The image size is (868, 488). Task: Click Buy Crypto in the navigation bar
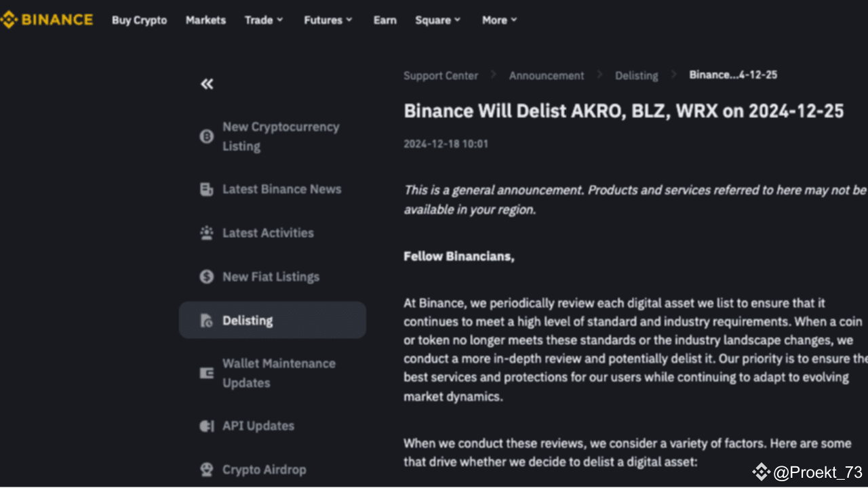pos(139,20)
